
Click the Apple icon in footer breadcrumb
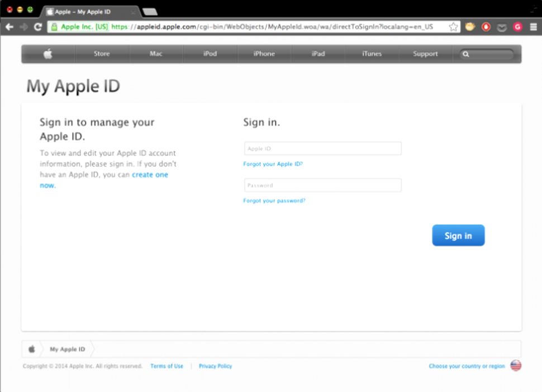point(32,349)
